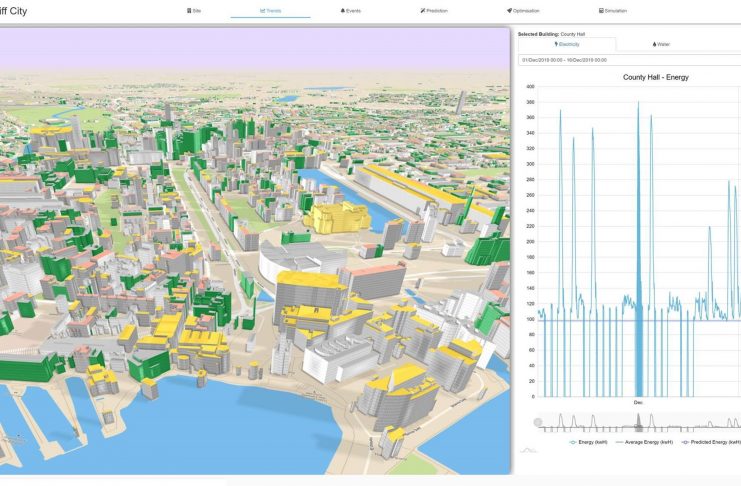Toggle the Average Energy legend entry
Image resolution: width=741 pixels, height=486 pixels.
[648, 441]
